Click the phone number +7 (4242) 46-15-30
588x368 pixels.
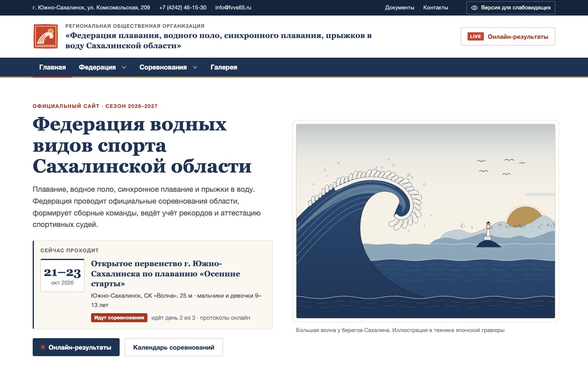183,8
